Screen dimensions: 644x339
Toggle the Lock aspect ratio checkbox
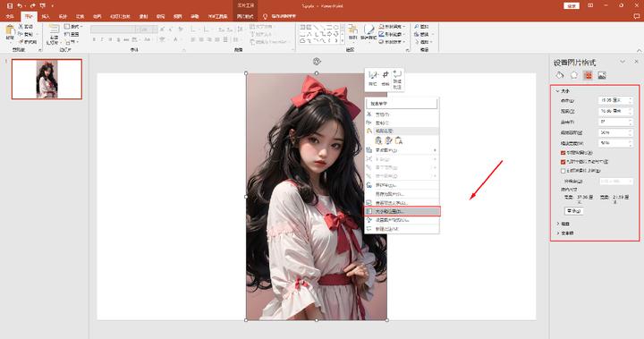(x=563, y=153)
